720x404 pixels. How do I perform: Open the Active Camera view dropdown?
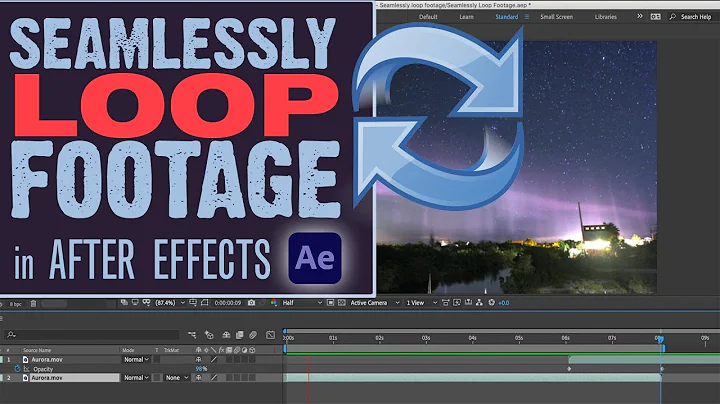click(x=375, y=303)
